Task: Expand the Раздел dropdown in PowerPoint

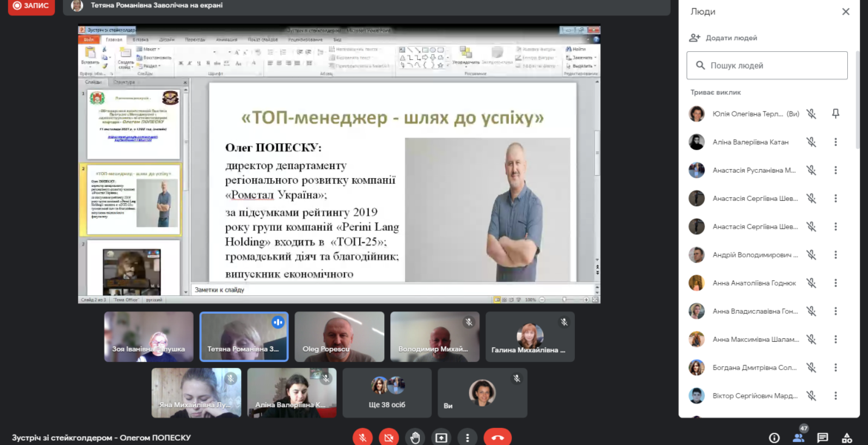Action: (x=149, y=66)
